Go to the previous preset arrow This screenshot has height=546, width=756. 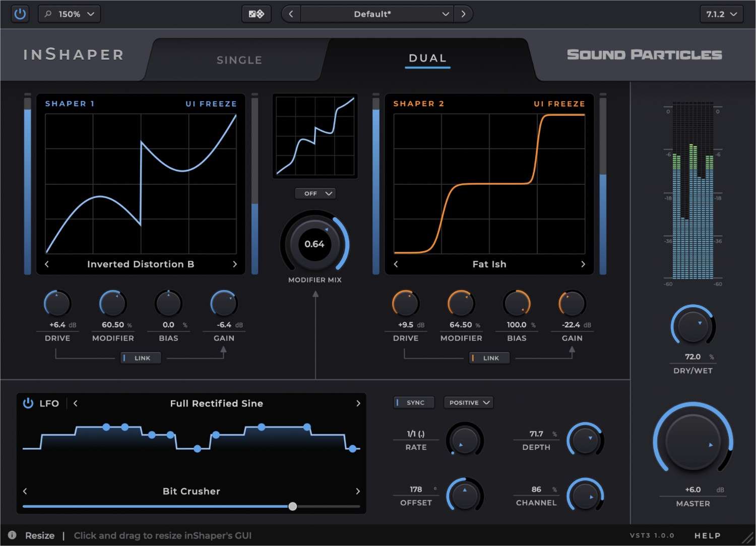(x=291, y=14)
